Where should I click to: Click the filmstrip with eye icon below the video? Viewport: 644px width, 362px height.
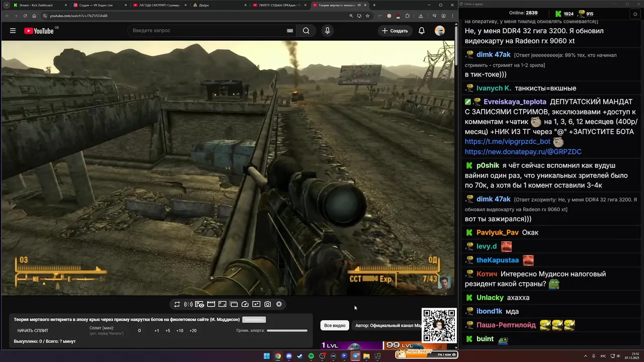click(x=200, y=304)
